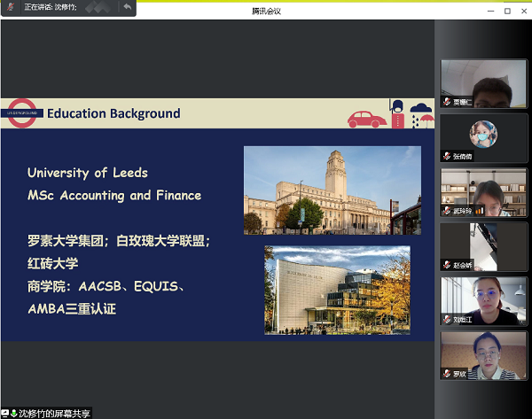
Task: Click the 沈修竹的屏幕共享 label
Action: 56,414
